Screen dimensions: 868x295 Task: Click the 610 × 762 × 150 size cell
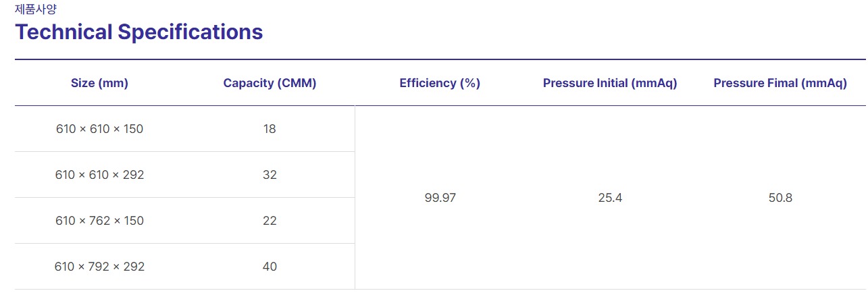(99, 221)
